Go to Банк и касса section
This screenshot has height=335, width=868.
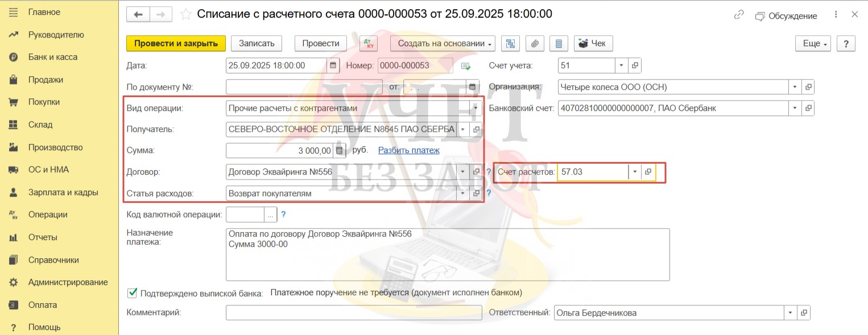click(53, 57)
